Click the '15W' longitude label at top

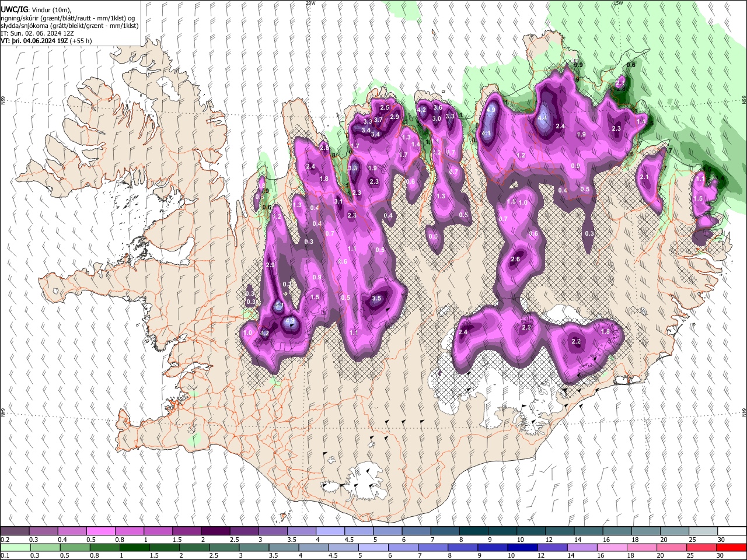(x=617, y=3)
